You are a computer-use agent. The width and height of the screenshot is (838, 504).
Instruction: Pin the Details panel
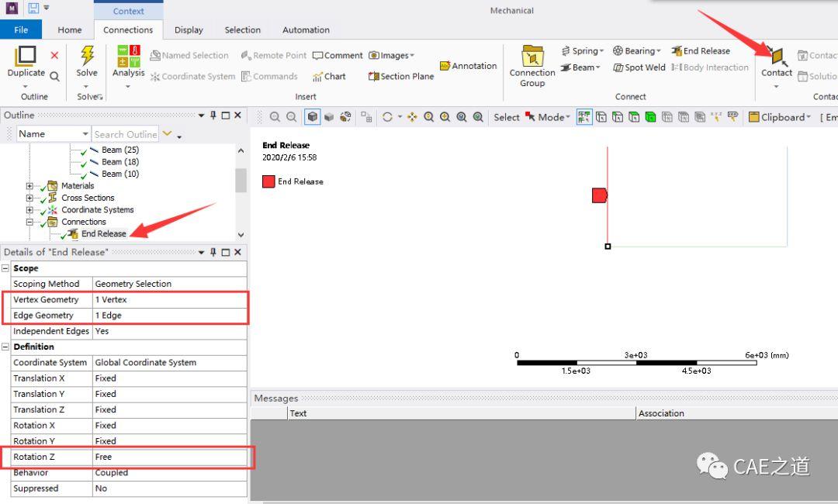pyautogui.click(x=213, y=252)
